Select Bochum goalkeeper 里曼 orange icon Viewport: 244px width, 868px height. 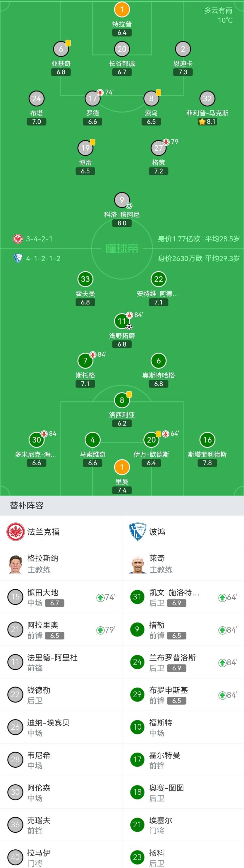(122, 467)
